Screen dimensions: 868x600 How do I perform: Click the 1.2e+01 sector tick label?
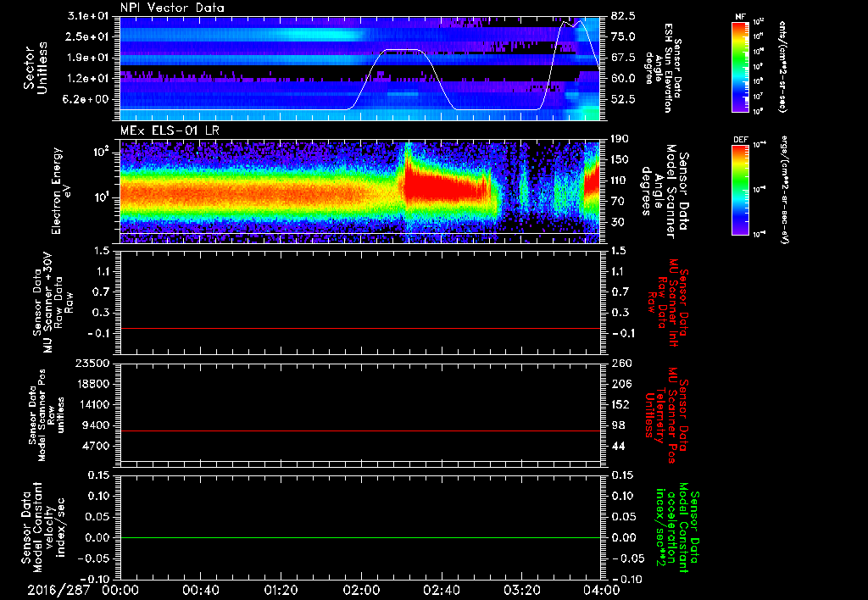tap(88, 79)
